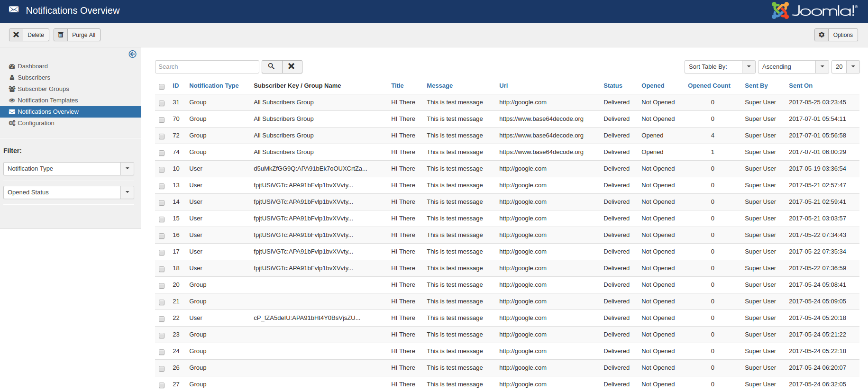Sort by Message column header
The image size is (868, 392).
(x=439, y=86)
